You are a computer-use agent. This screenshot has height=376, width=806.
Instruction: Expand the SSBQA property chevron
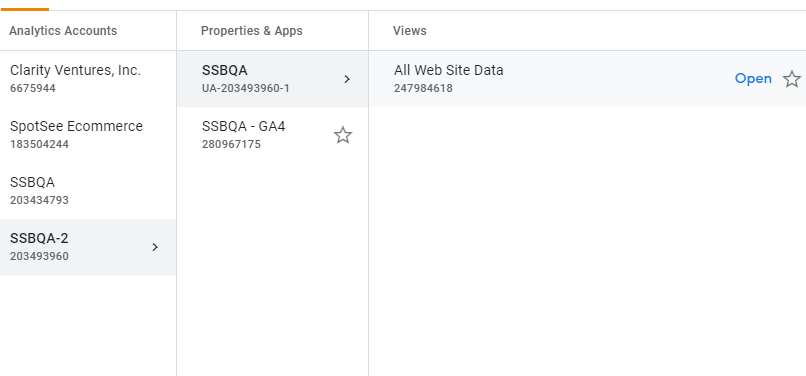347,79
